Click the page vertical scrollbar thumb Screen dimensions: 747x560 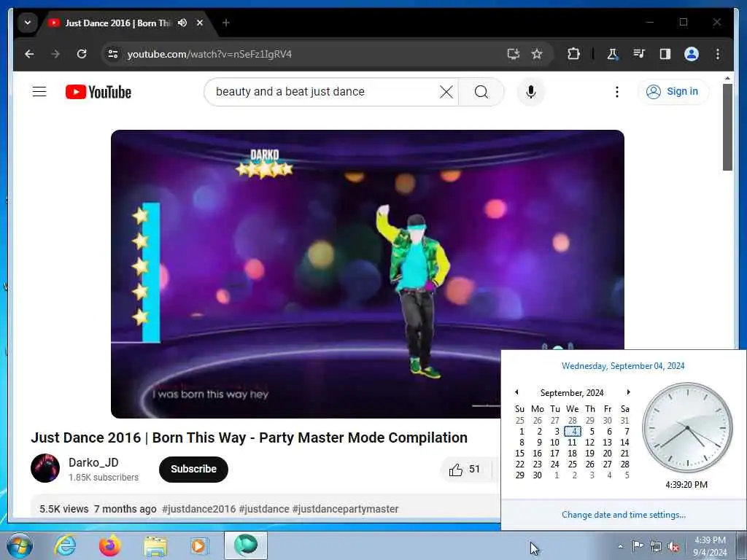(x=727, y=127)
